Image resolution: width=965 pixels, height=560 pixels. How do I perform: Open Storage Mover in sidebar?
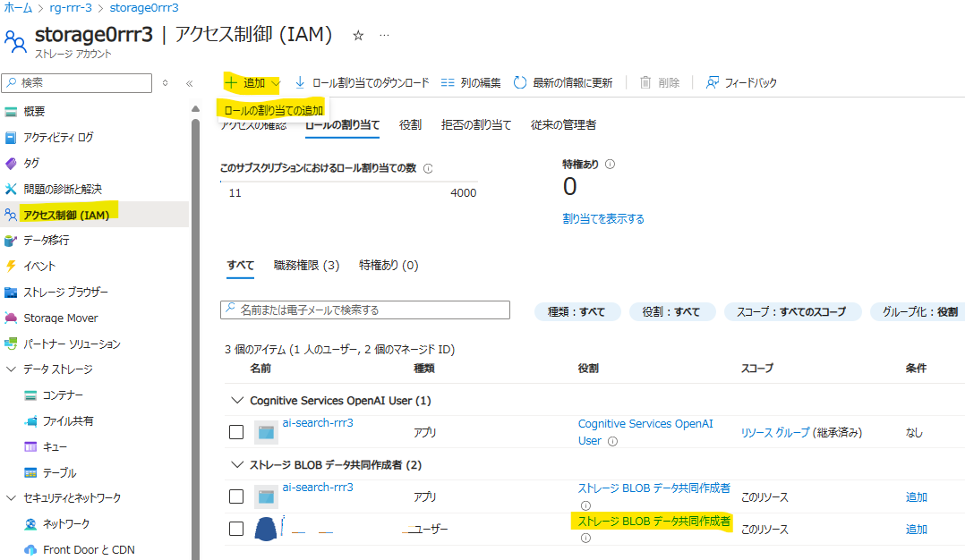[60, 318]
